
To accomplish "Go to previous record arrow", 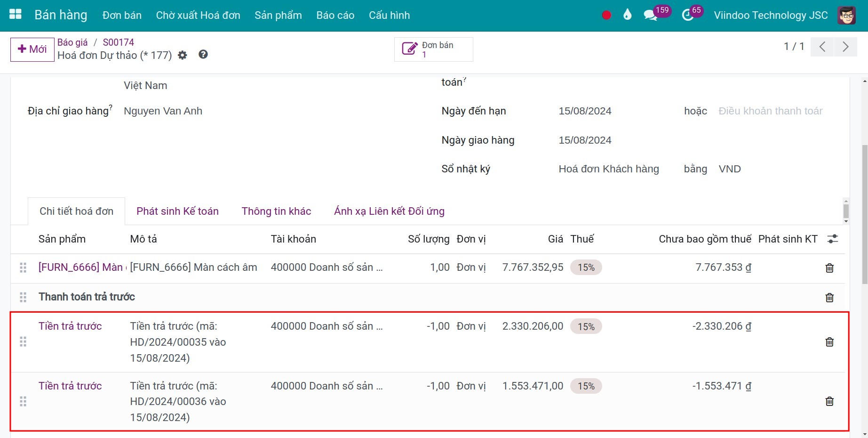I will tap(822, 47).
